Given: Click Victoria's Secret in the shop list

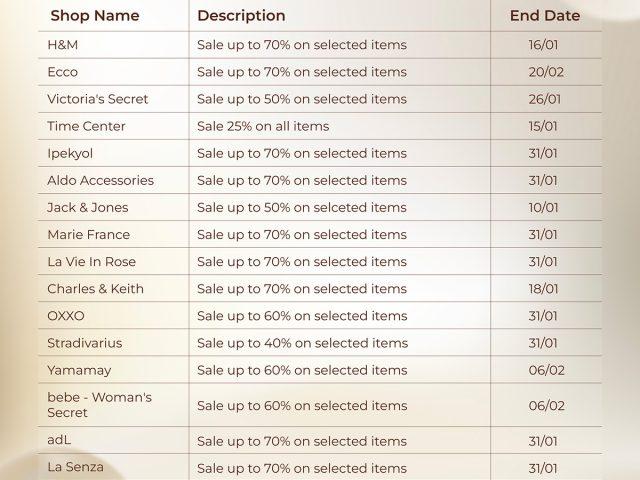Looking at the screenshot, I should tap(100, 99).
